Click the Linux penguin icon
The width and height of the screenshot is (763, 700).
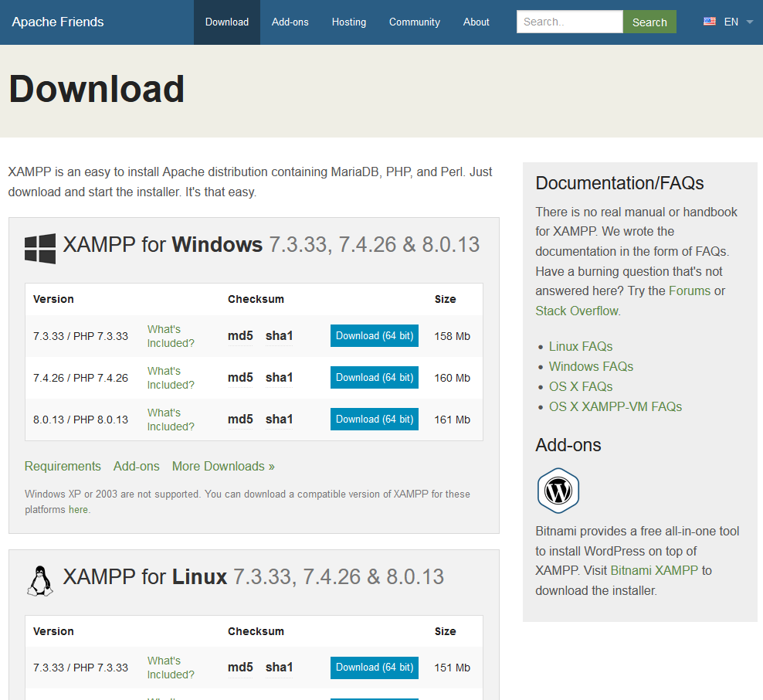[40, 581]
